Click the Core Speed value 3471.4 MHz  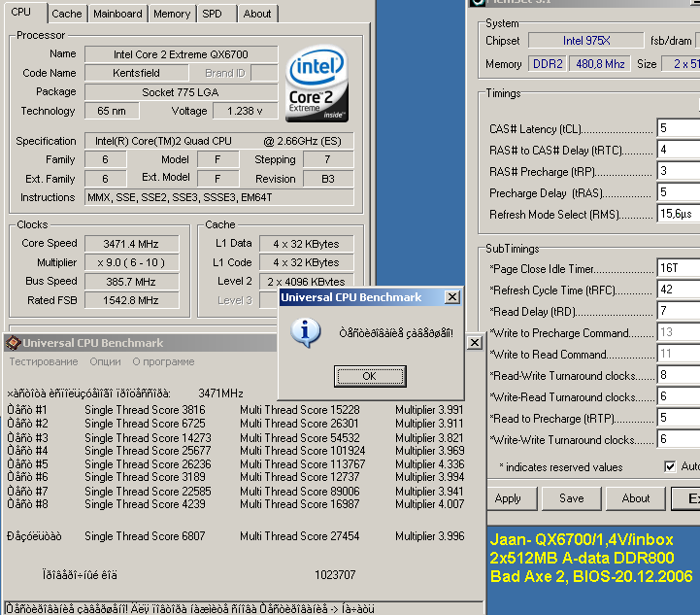click(x=131, y=244)
